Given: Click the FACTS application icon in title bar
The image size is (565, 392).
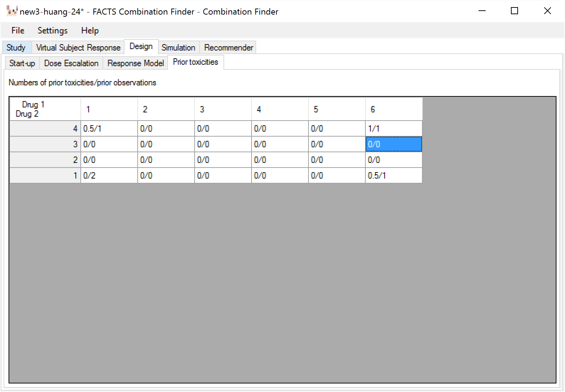Looking at the screenshot, I should coord(11,11).
